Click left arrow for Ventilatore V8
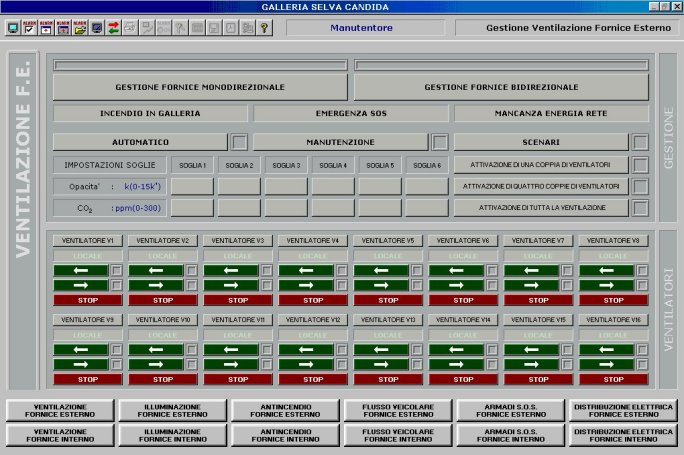The height and width of the screenshot is (455, 684). (x=606, y=270)
